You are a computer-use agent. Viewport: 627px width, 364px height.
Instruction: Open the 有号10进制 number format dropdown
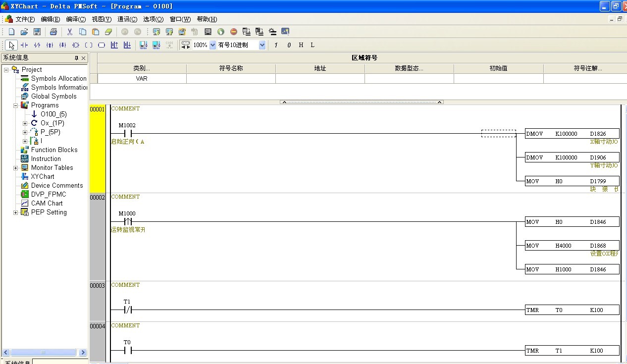pos(262,45)
